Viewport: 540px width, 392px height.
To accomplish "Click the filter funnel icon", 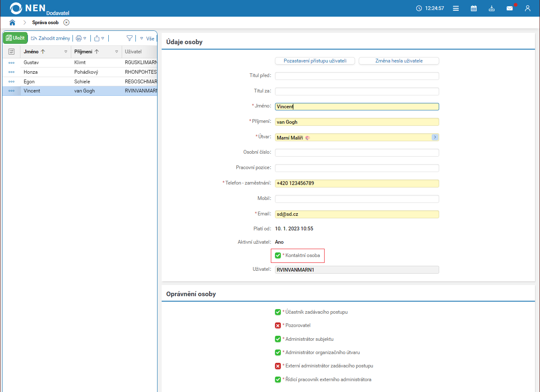I will point(130,38).
